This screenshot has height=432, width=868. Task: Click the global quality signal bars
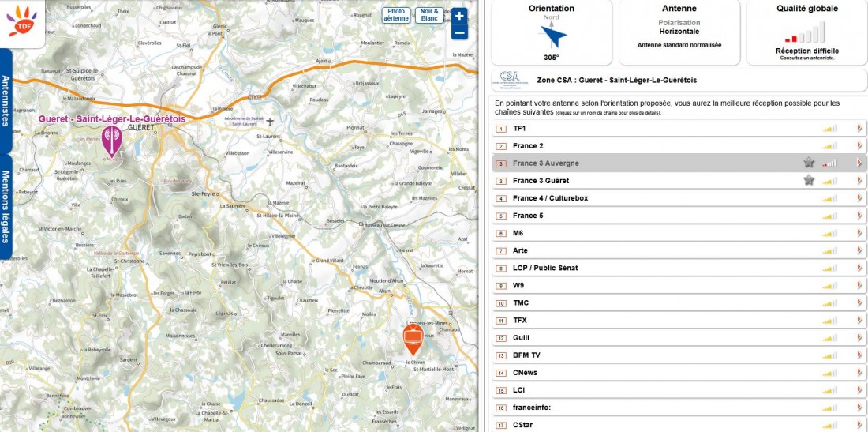coord(805,32)
